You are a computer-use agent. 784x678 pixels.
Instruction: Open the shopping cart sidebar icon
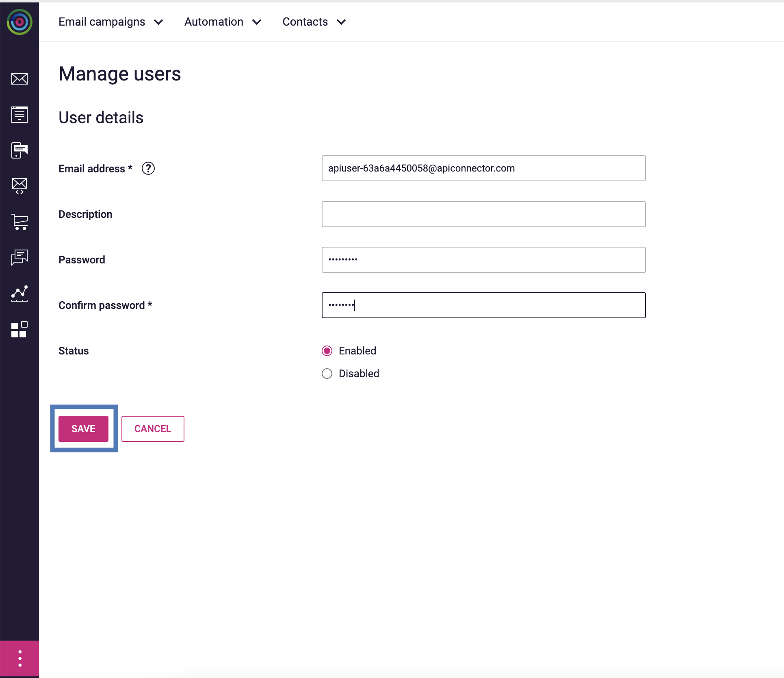(19, 222)
